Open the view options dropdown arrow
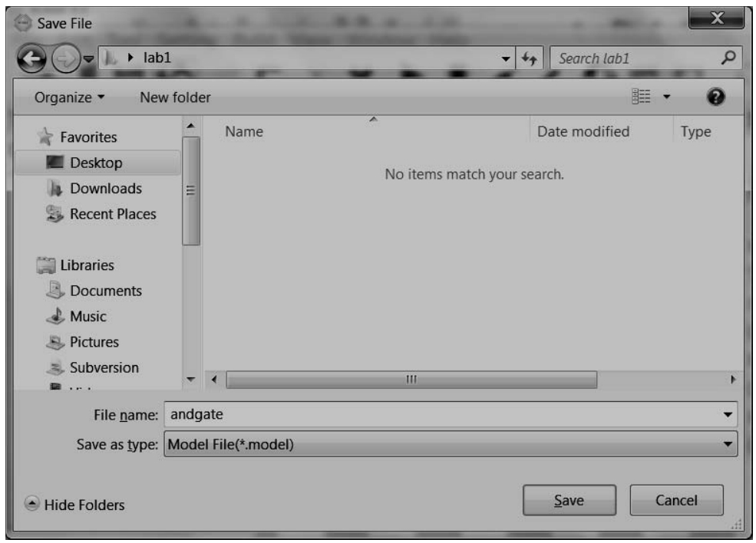Viewport: 756px width, 543px height. pos(666,97)
